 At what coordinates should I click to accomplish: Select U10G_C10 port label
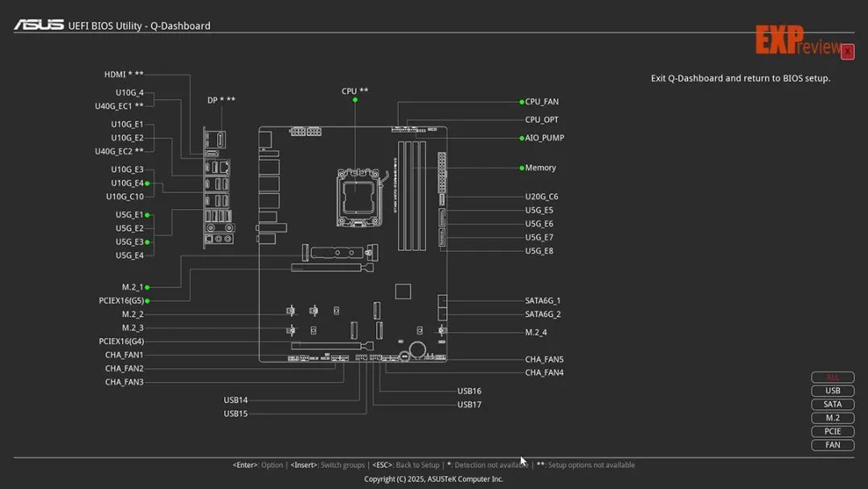(x=125, y=196)
